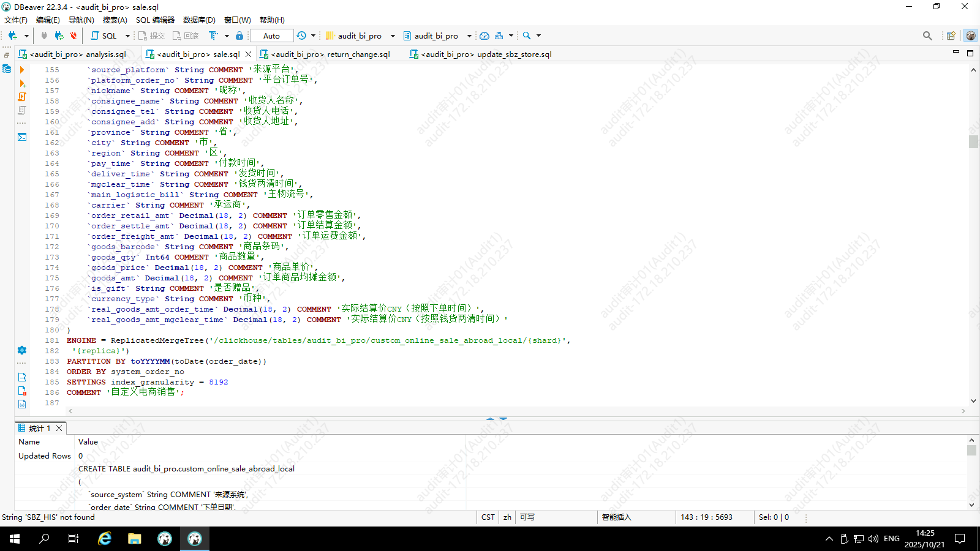Click the disconnect red plug icon

[73, 36]
